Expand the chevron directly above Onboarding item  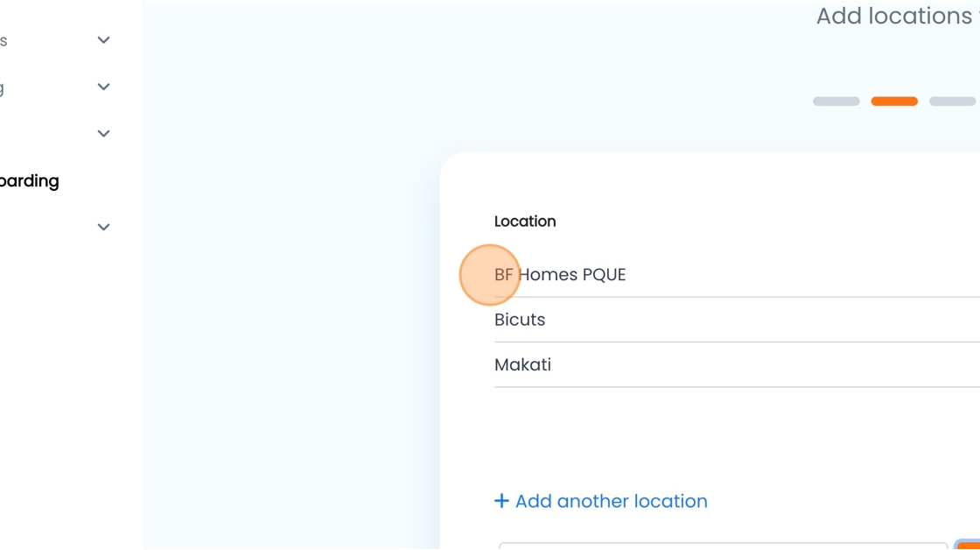click(x=104, y=133)
